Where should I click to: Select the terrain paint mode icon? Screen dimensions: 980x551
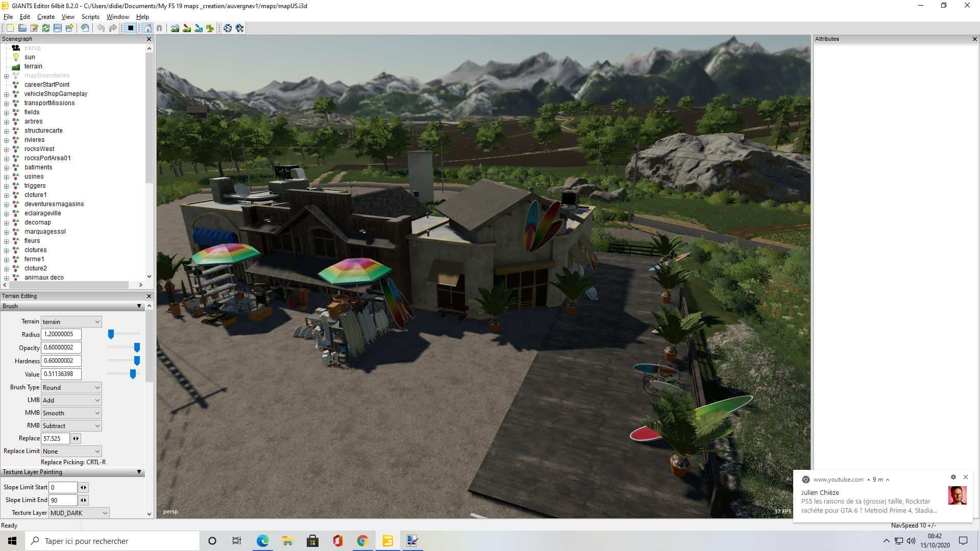tap(187, 28)
